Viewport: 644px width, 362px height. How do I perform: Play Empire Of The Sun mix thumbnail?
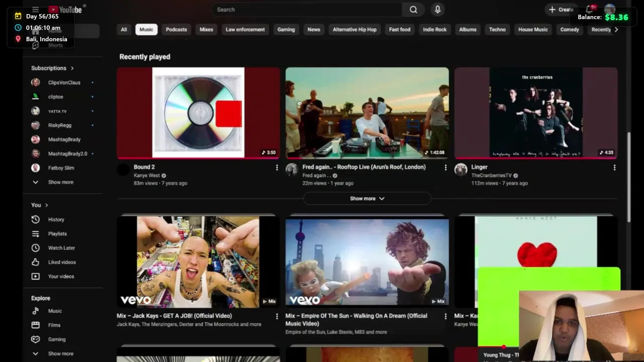[x=367, y=261]
